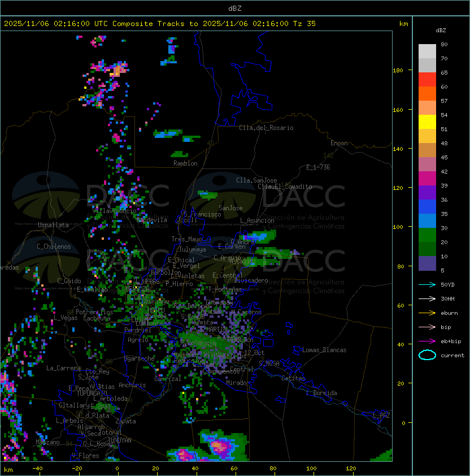Click the 'L_Asuncion' place label
This screenshot has width=470, height=476.
257,220
